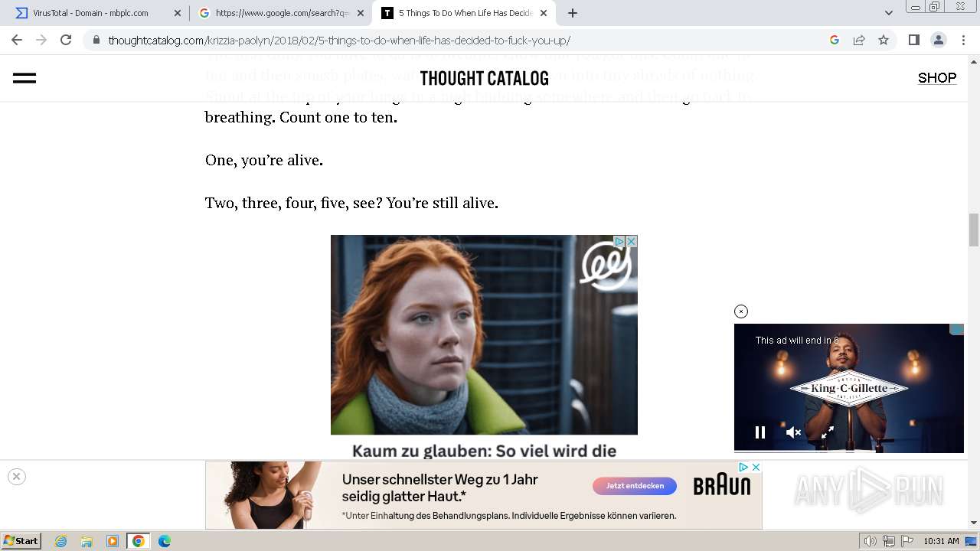View site information lock icon
The height and width of the screenshot is (551, 980).
96,41
